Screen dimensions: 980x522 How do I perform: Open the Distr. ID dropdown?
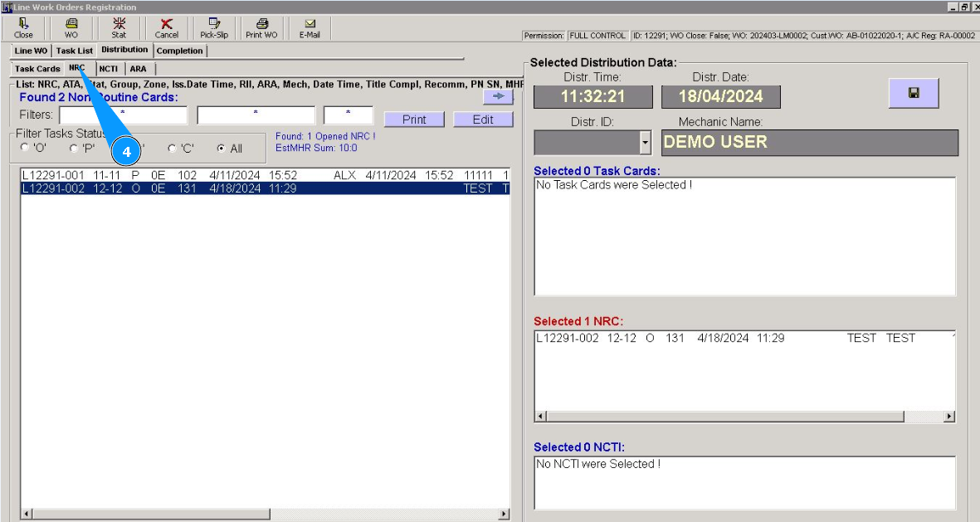tap(645, 143)
